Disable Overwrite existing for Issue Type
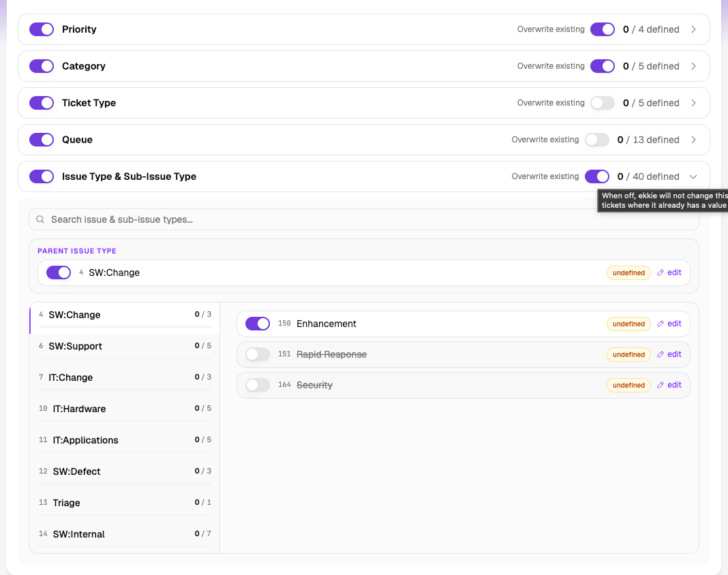728x575 pixels. pyautogui.click(x=596, y=176)
